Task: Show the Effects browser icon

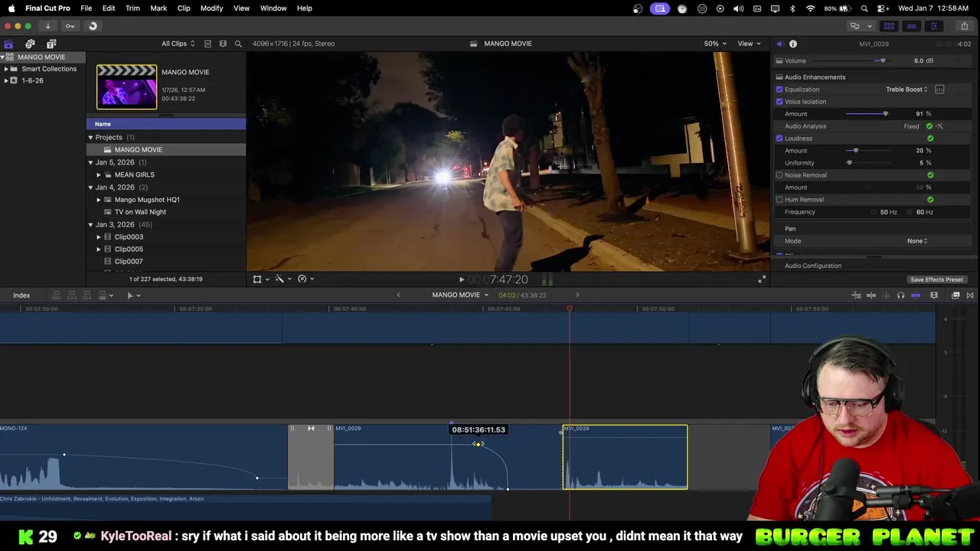Action: 955,295
